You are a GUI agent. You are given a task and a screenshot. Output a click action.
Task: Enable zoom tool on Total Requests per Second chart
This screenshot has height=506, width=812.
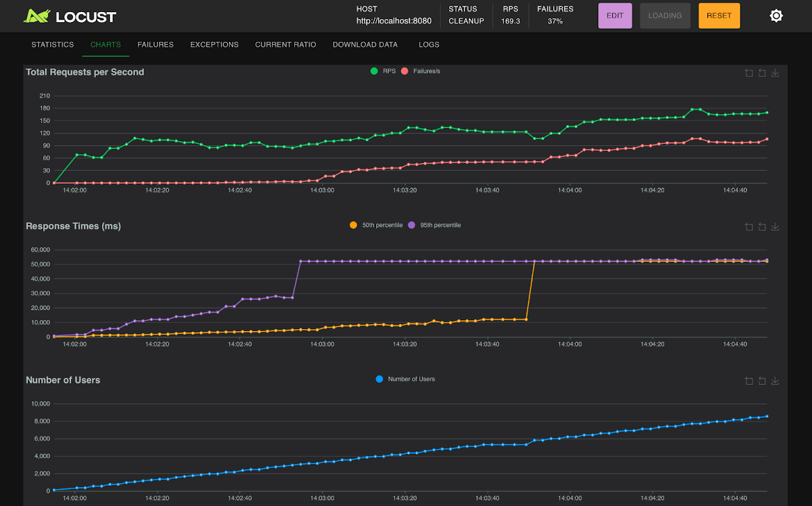(749, 73)
